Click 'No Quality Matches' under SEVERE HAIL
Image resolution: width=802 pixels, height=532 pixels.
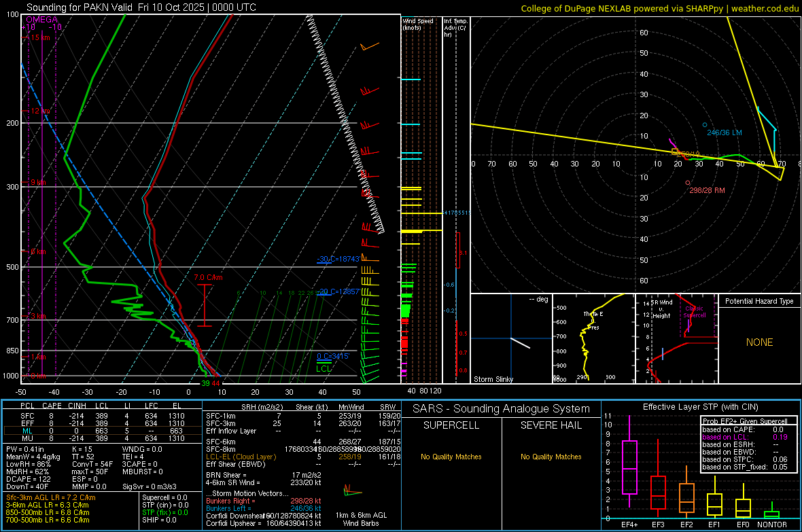point(551,457)
